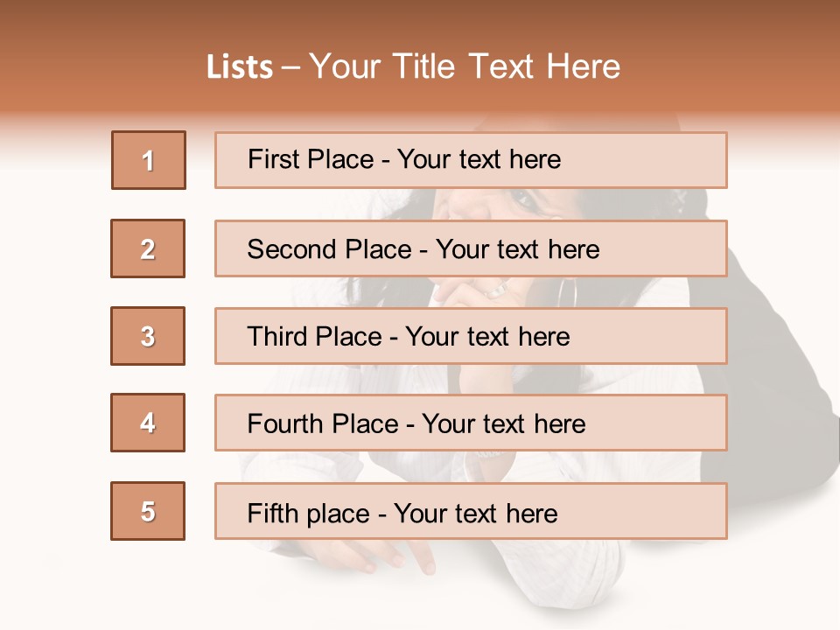Click the ring on the woman's finger
The image size is (840, 630).
pyautogui.click(x=497, y=290)
